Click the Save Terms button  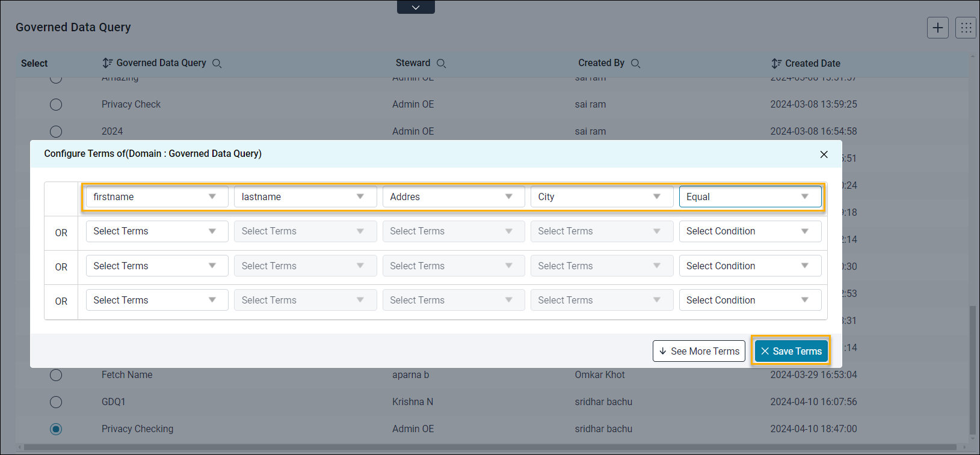pos(791,351)
